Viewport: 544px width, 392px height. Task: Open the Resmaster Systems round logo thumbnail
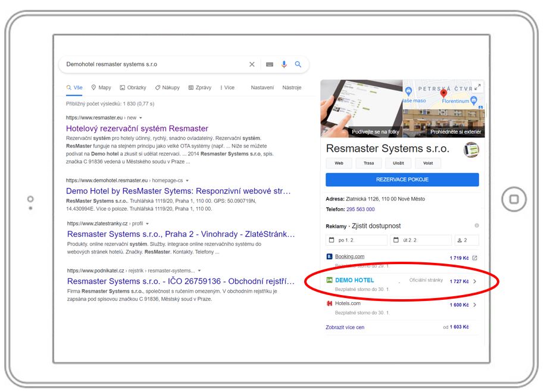(471, 150)
